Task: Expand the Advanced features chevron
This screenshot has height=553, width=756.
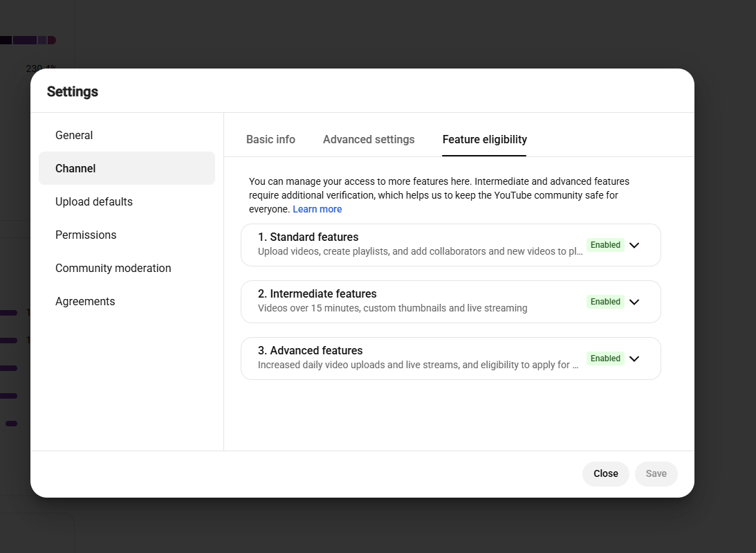Action: (x=634, y=359)
